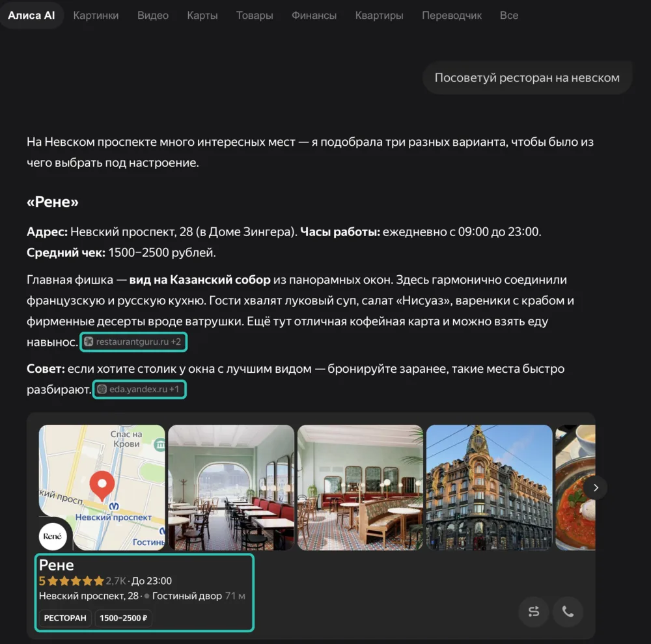
Task: Open the Алиса AI tab
Action: (x=31, y=16)
